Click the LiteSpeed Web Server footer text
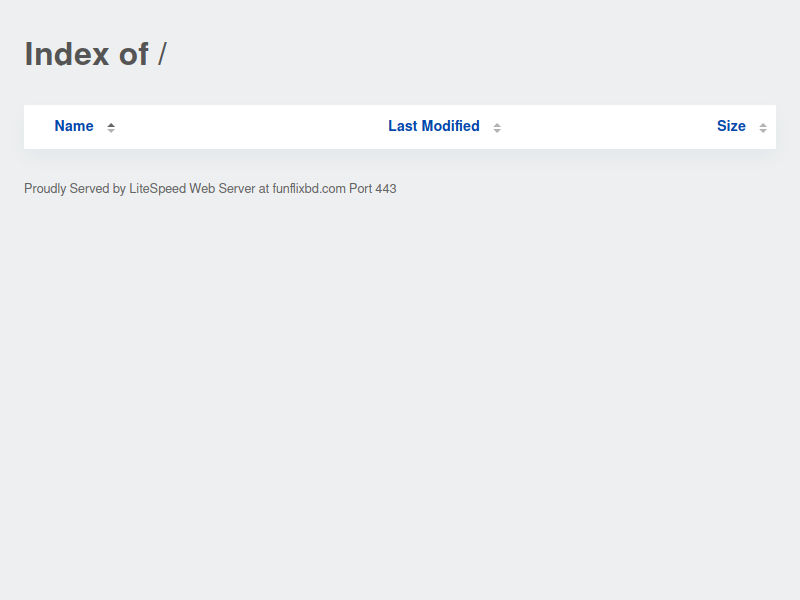This screenshot has width=800, height=600. (192, 189)
